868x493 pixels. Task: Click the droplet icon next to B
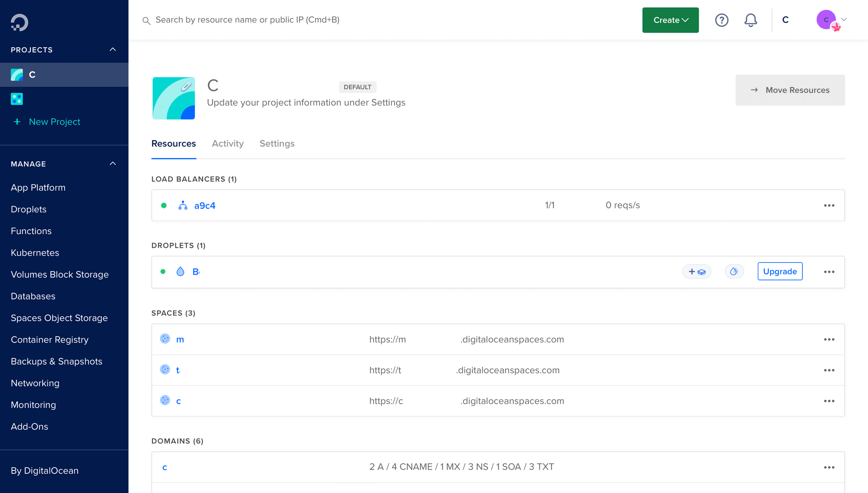click(x=180, y=272)
